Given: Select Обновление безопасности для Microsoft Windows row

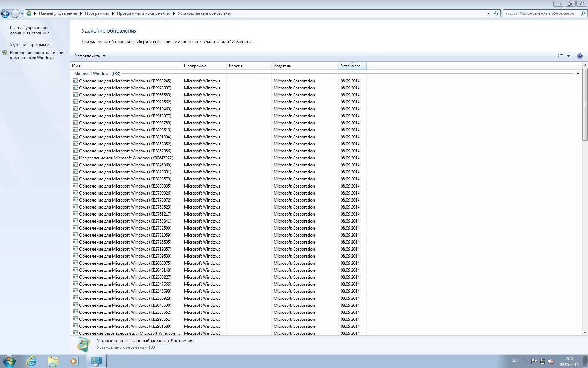Looking at the screenshot, I should [219, 333].
